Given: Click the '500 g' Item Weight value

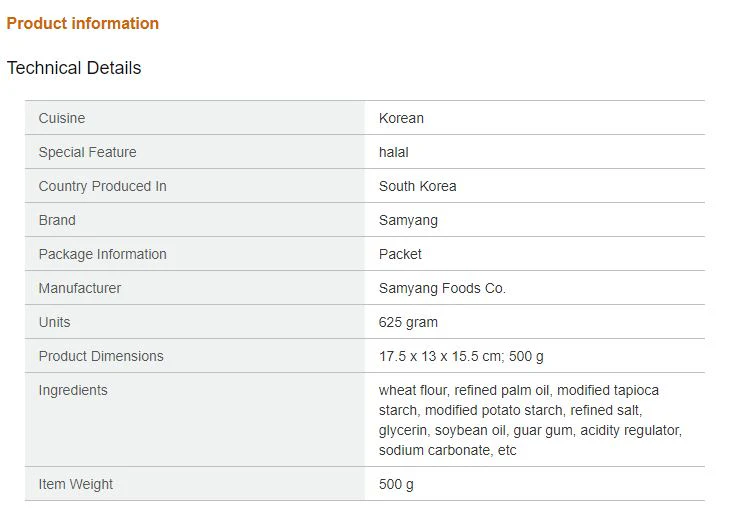Looking at the screenshot, I should tap(396, 484).
